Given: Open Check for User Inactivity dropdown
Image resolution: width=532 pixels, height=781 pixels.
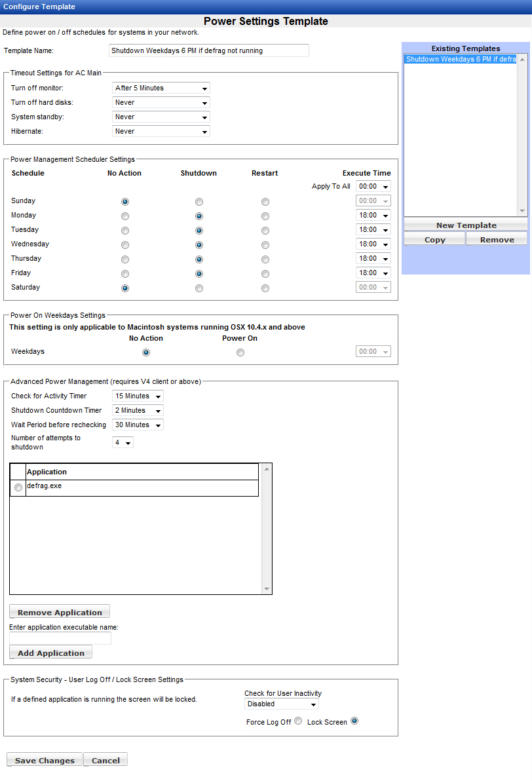Looking at the screenshot, I should click(x=282, y=704).
